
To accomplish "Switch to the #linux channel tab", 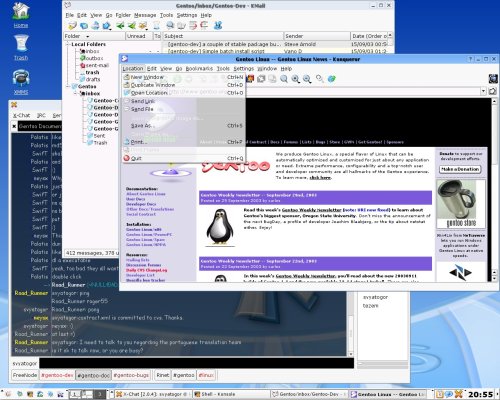I will (206, 375).
